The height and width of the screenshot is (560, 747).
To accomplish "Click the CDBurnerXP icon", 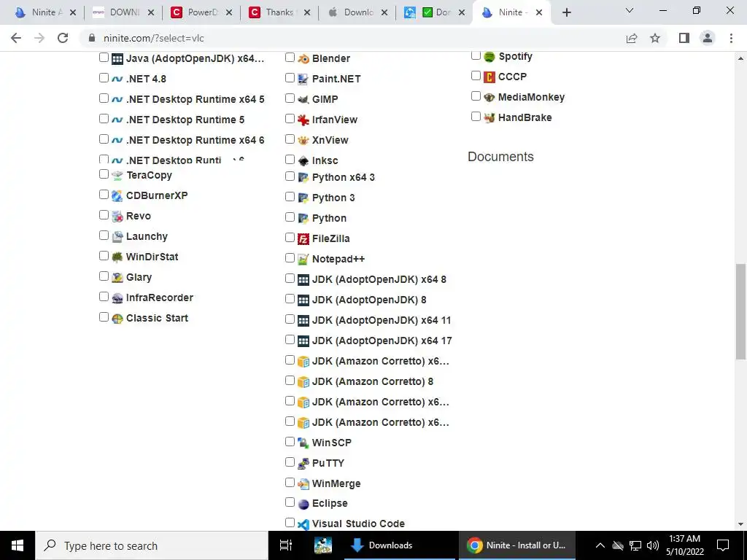I will tap(117, 195).
